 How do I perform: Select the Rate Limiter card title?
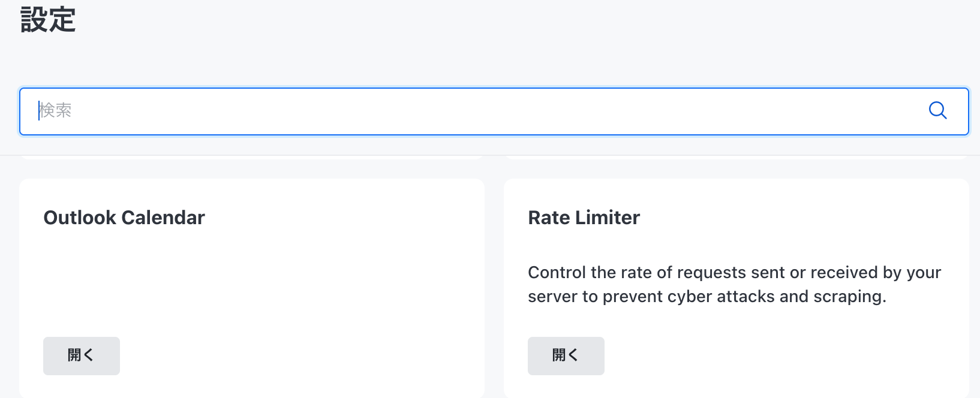click(x=584, y=218)
